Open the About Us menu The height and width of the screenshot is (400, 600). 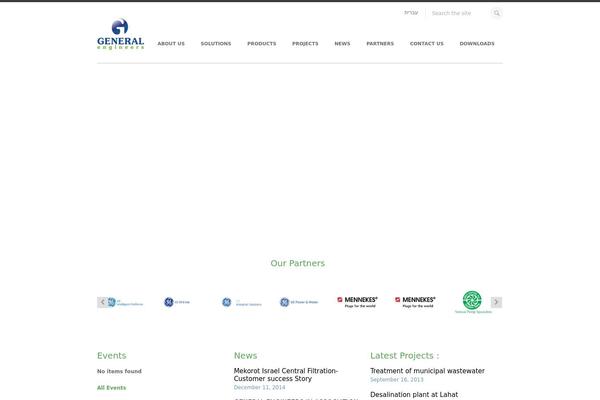pyautogui.click(x=171, y=44)
